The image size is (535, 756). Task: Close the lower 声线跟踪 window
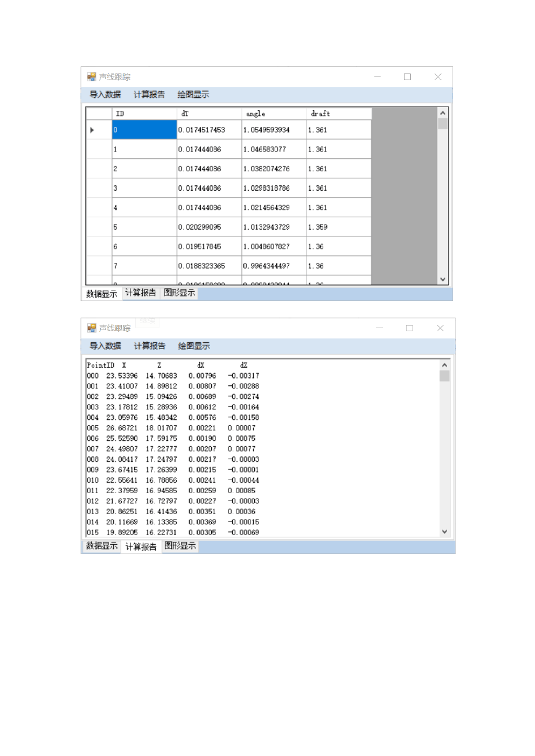[440, 328]
